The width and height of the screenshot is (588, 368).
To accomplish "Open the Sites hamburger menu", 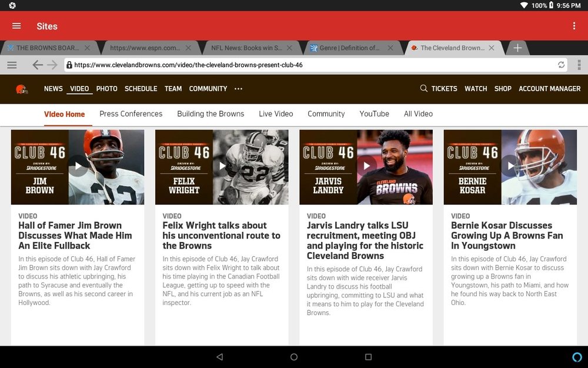I will tap(16, 26).
